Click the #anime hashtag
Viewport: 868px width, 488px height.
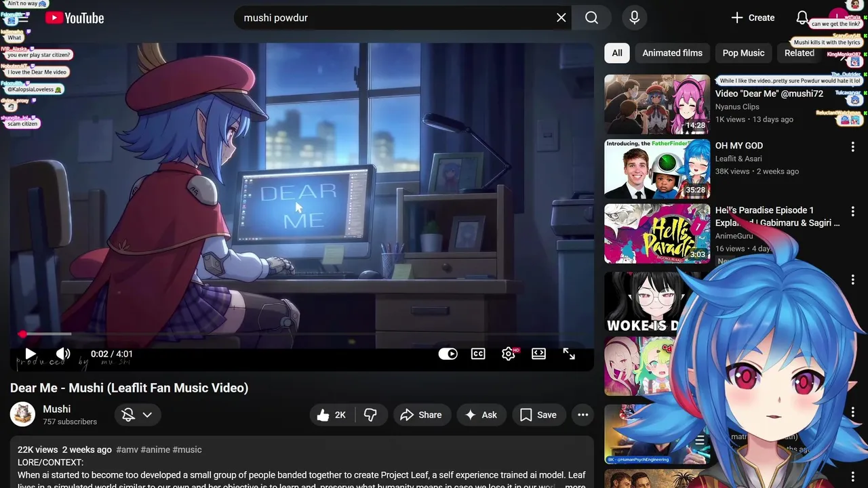(x=155, y=449)
